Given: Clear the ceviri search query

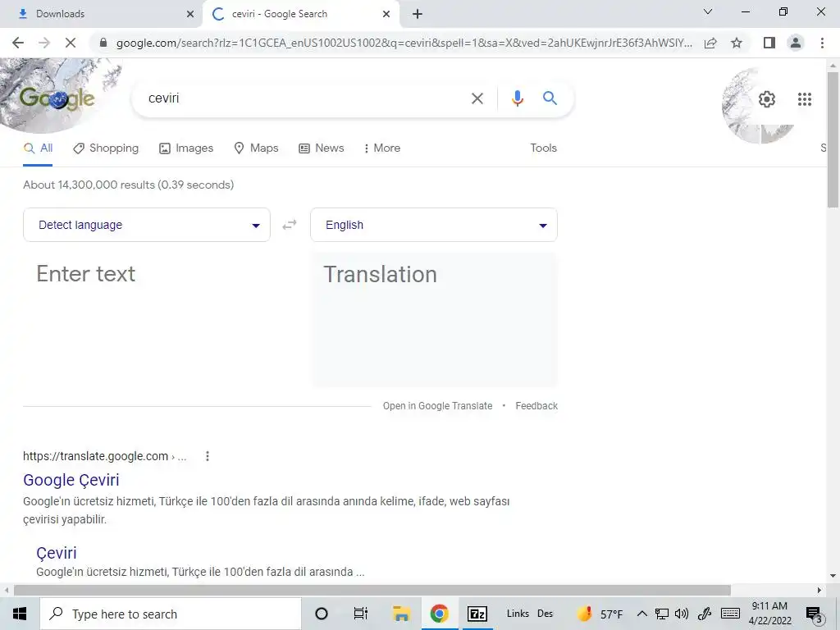Looking at the screenshot, I should 477,98.
